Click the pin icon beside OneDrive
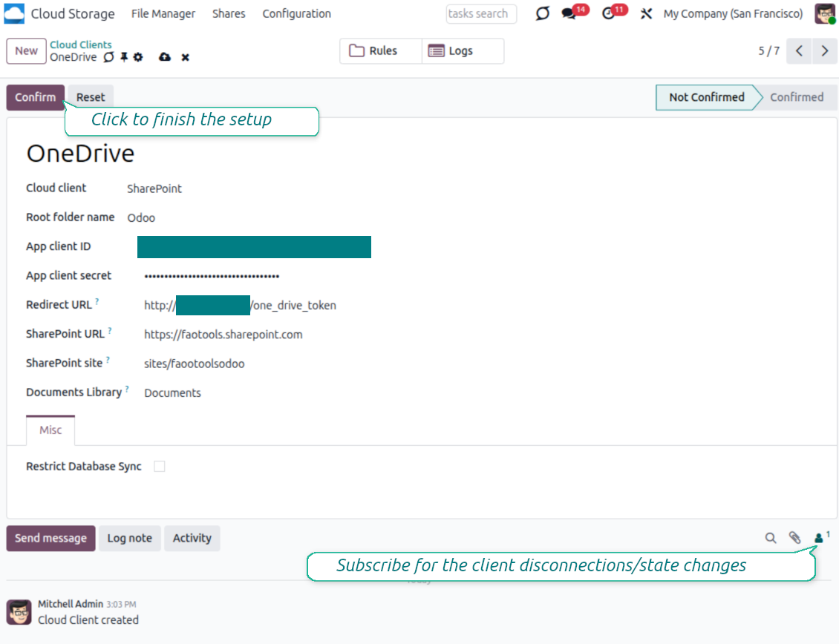The height and width of the screenshot is (644, 839). point(124,57)
